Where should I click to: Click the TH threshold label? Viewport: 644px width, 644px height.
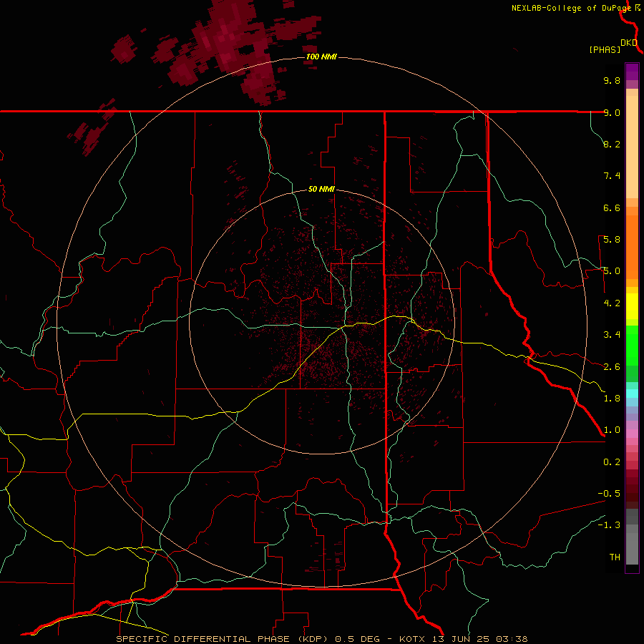[615, 557]
